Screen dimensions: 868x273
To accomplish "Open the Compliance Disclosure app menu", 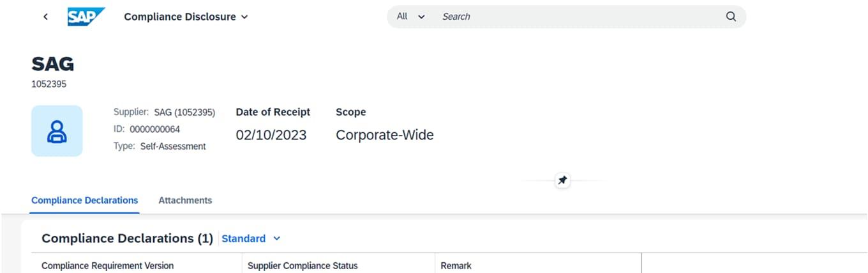I will point(186,17).
